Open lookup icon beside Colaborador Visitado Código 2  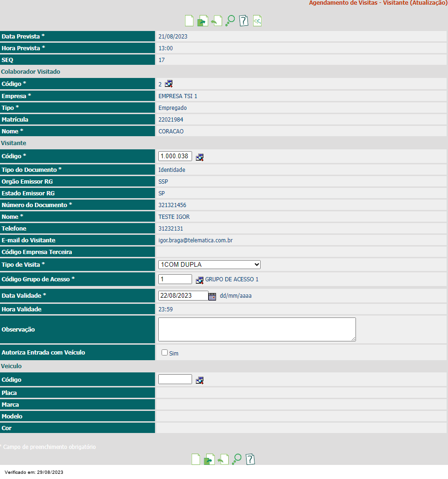(169, 84)
